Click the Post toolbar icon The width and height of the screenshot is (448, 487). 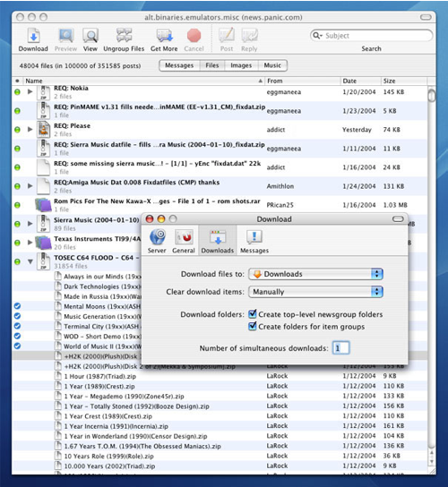pos(227,35)
